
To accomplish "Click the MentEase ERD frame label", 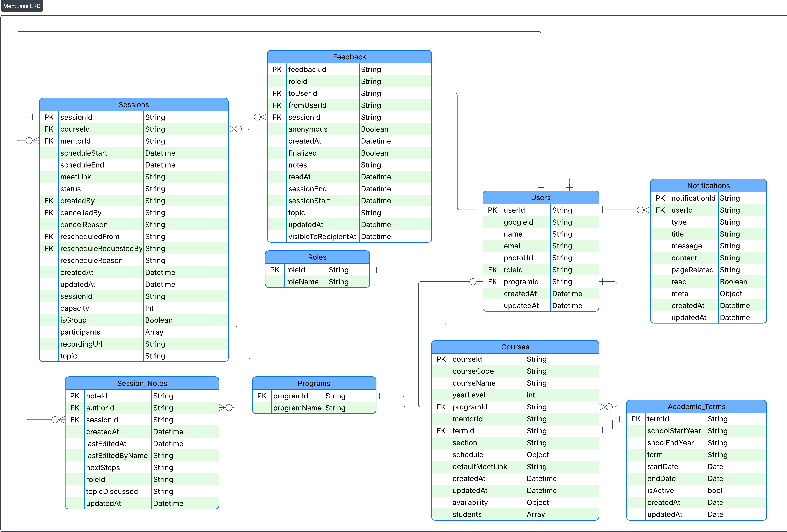I will click(22, 6).
